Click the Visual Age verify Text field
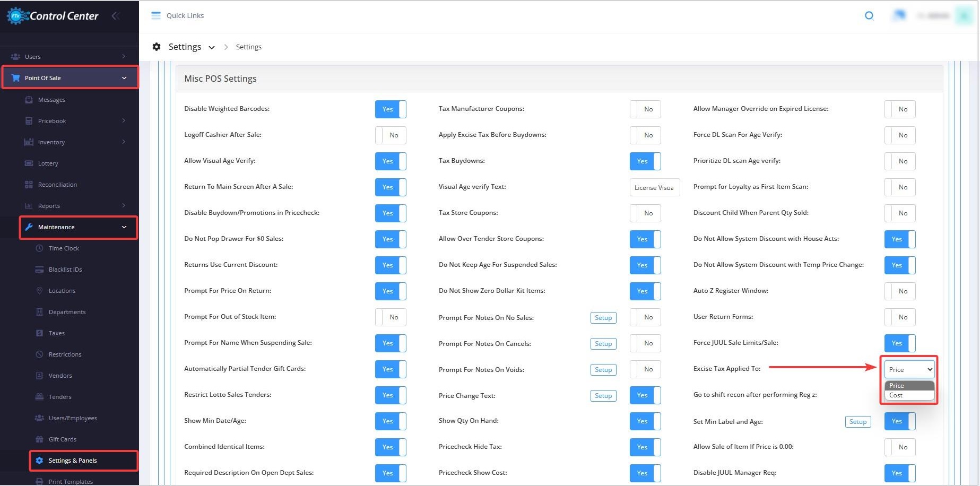This screenshot has height=486, width=980. coord(655,187)
